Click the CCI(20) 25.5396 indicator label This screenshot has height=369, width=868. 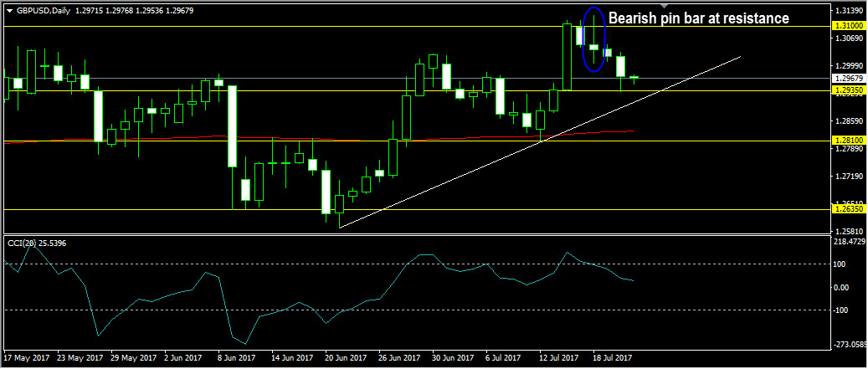click(x=37, y=243)
